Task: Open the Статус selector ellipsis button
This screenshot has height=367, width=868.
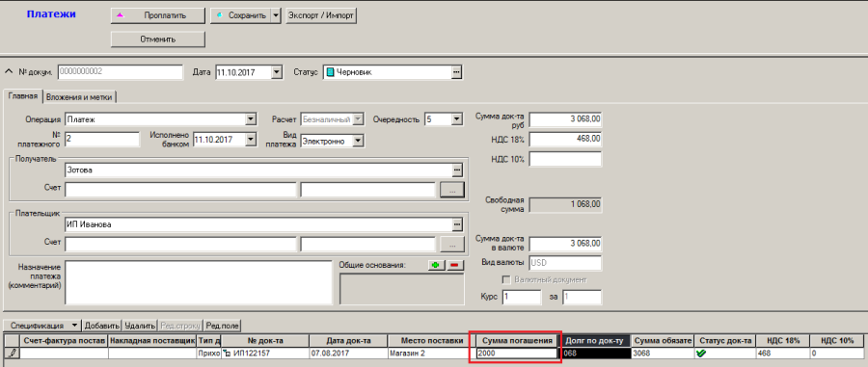Action: [456, 72]
